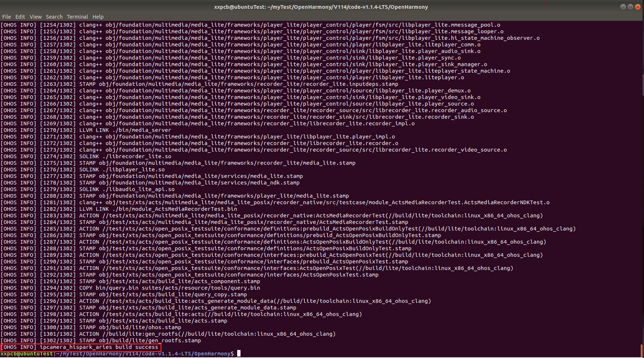Screen dimensions: 644x358
Task: Click the 'SOLINK ./libplayer_lite.so' line
Action: pos(122,170)
